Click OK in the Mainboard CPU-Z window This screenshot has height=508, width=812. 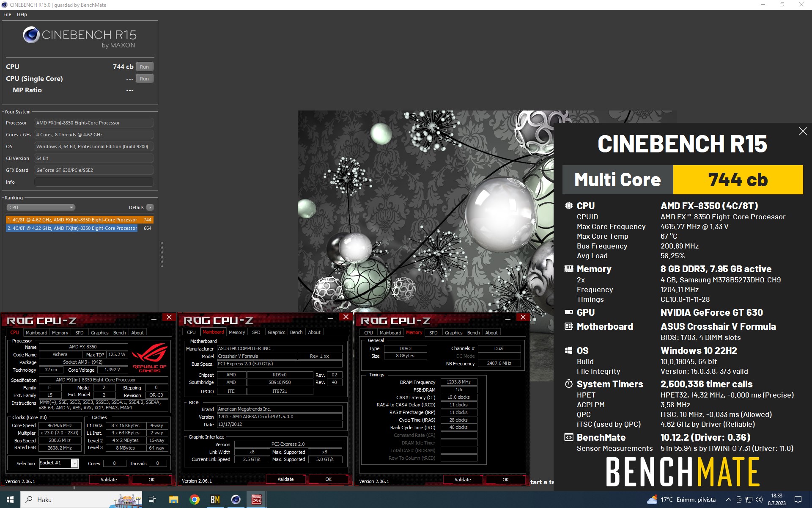[x=329, y=479]
